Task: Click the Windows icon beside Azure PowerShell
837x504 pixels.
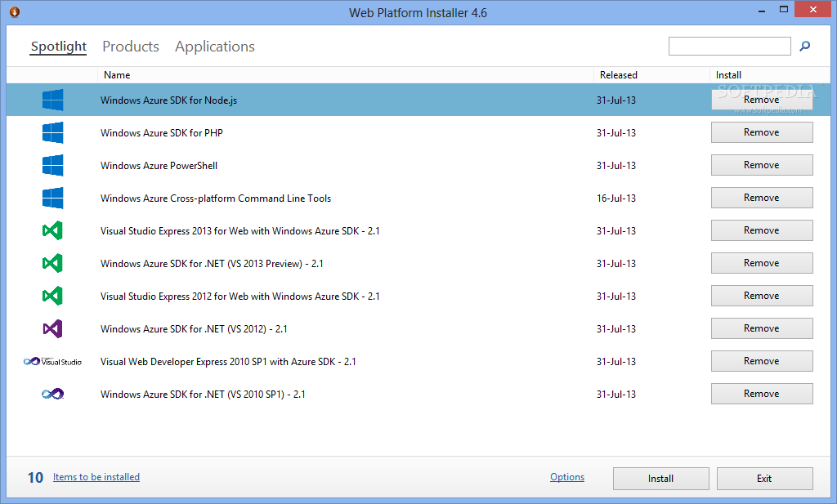Action: point(53,165)
